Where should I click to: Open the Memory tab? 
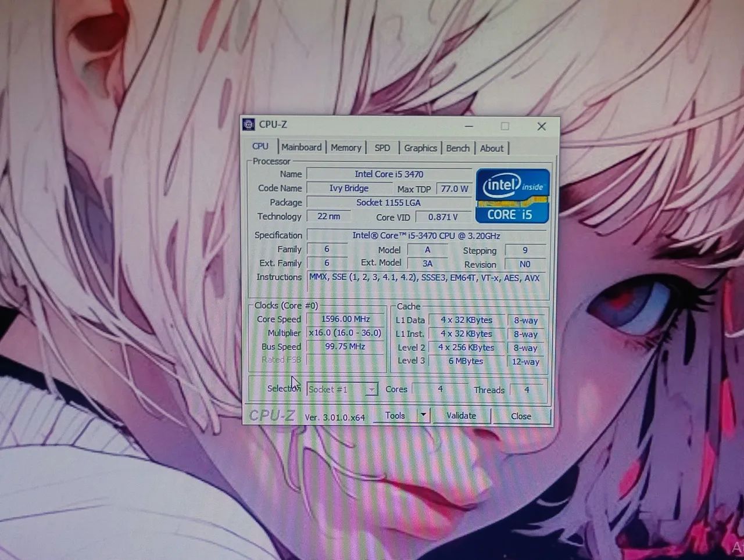click(346, 148)
